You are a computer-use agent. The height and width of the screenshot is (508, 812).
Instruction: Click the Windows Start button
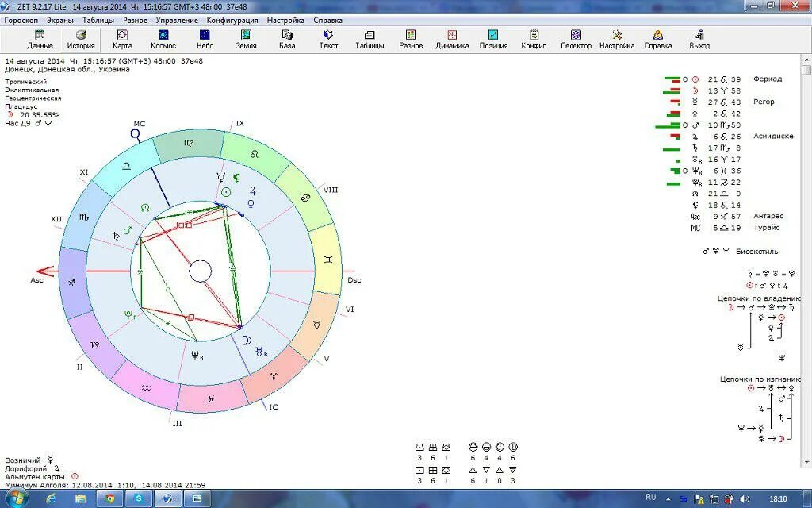[16, 498]
